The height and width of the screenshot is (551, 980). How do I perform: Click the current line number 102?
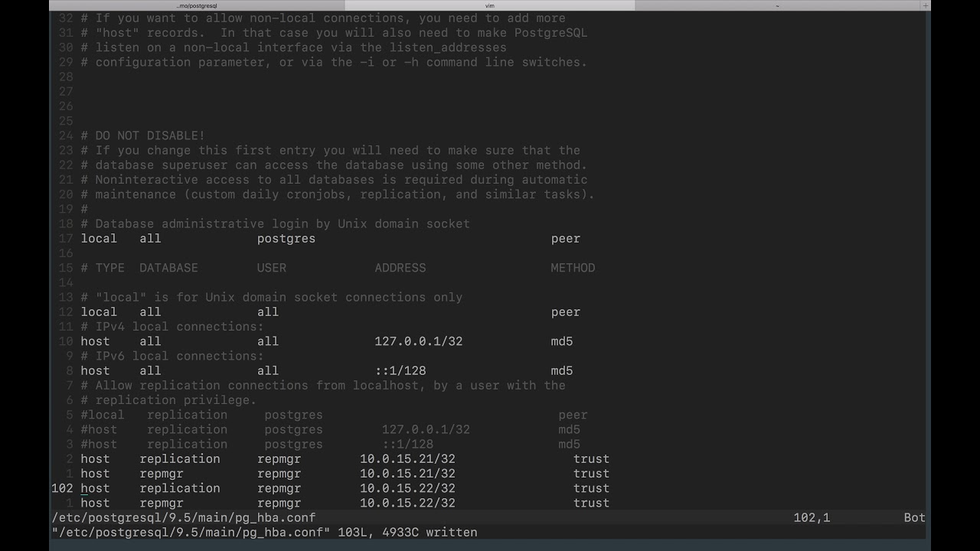click(x=62, y=488)
